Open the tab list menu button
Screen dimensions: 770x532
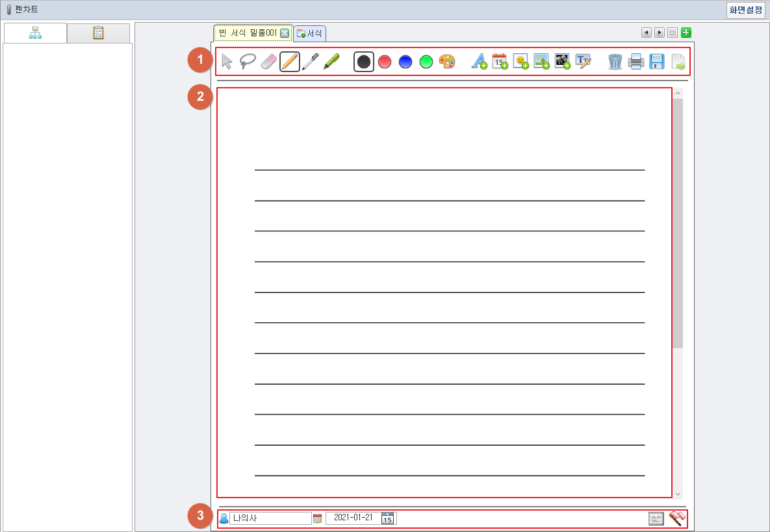click(673, 32)
